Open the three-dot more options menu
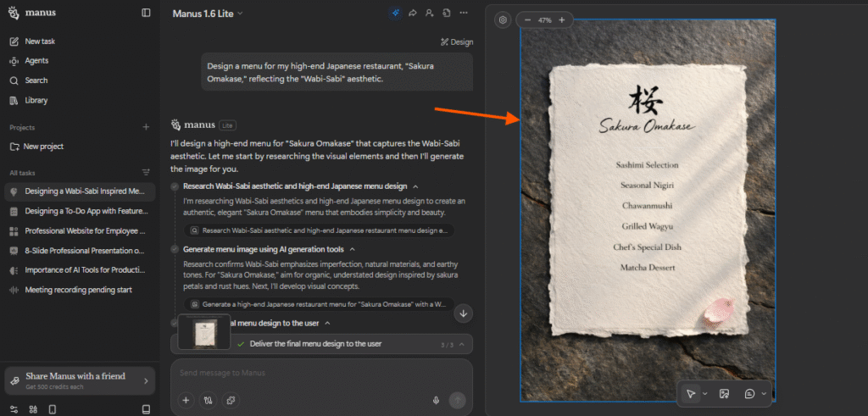 coord(463,13)
